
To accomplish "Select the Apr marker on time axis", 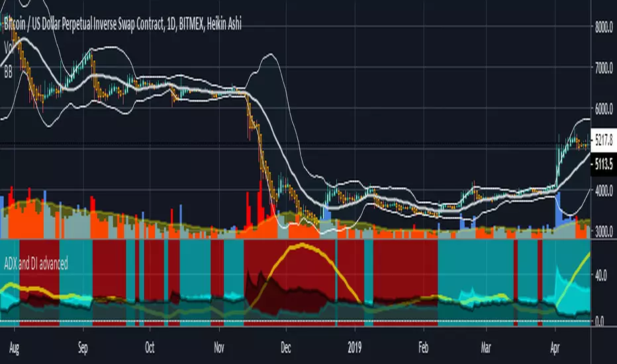I will click(555, 348).
